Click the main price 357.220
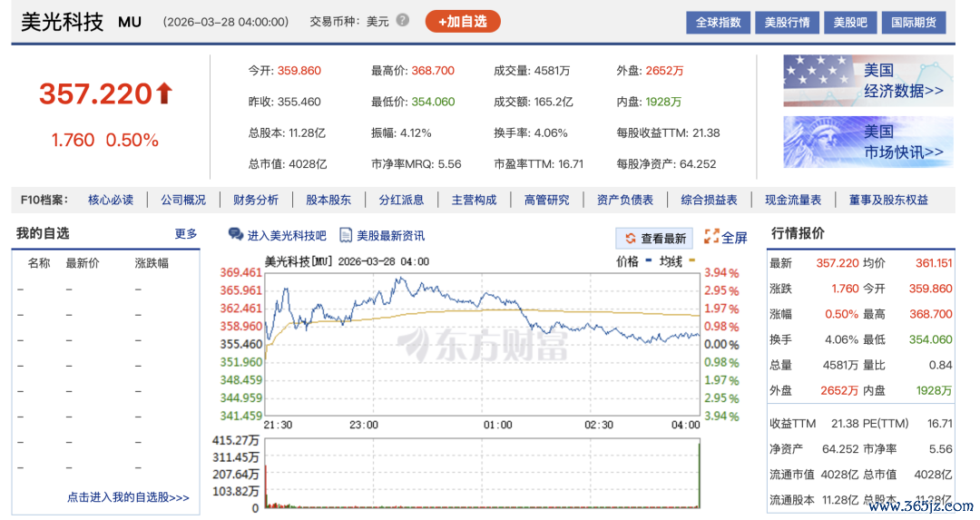 point(95,93)
